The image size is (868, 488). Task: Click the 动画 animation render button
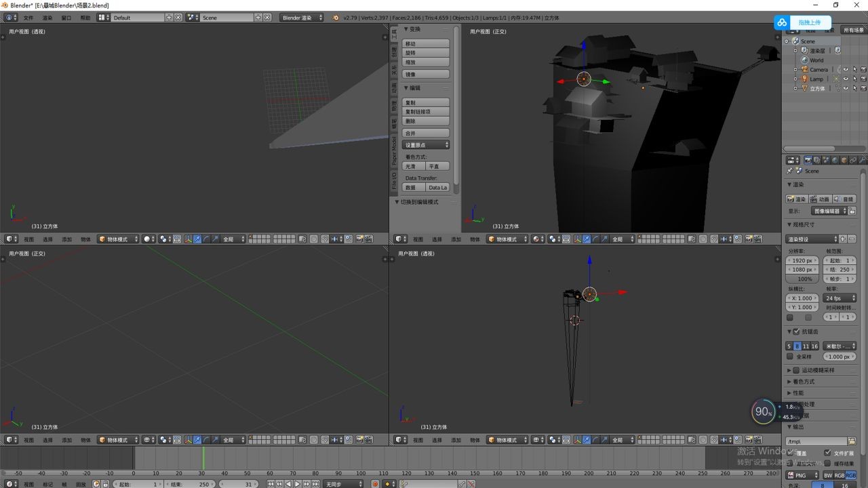[821, 199]
